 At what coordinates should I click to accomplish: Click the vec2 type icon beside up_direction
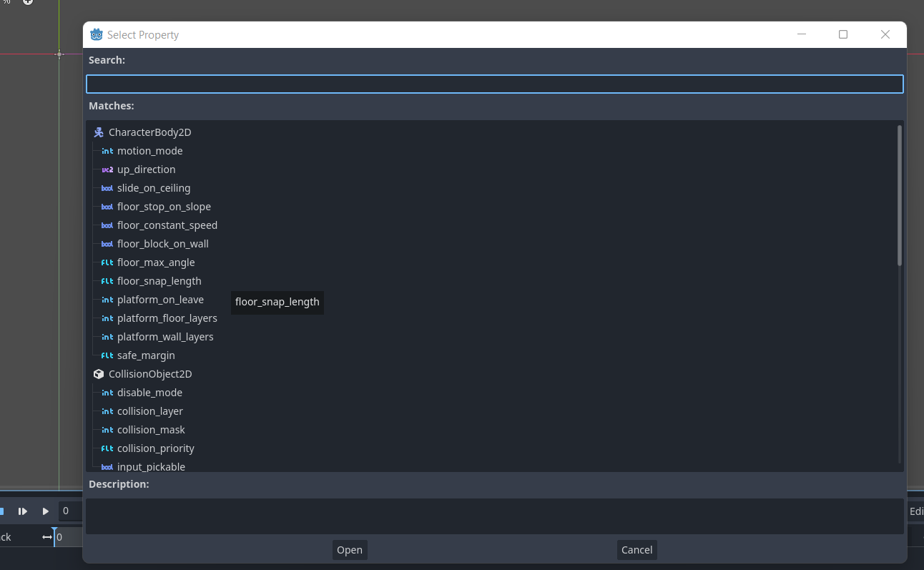107,169
